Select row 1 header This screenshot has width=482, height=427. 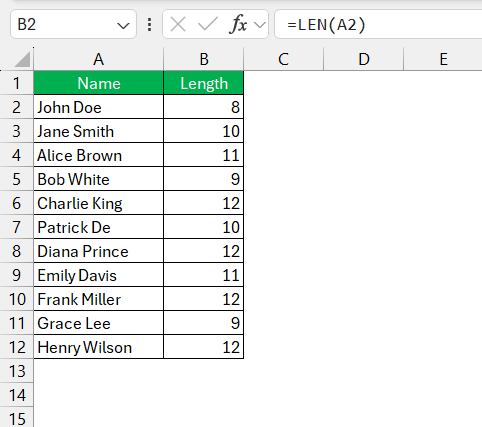click(17, 83)
